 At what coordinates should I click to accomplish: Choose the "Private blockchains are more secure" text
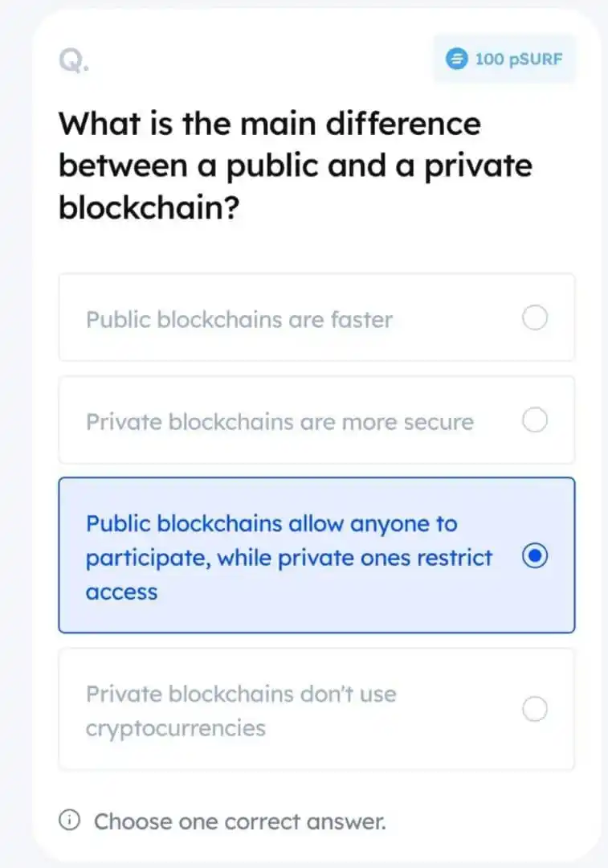click(x=280, y=422)
